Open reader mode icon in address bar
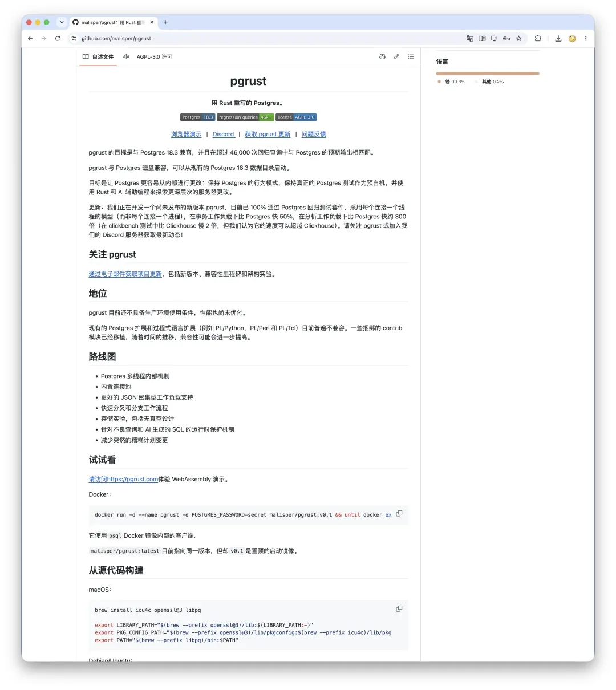Viewport: 616px width, 690px height. point(482,39)
